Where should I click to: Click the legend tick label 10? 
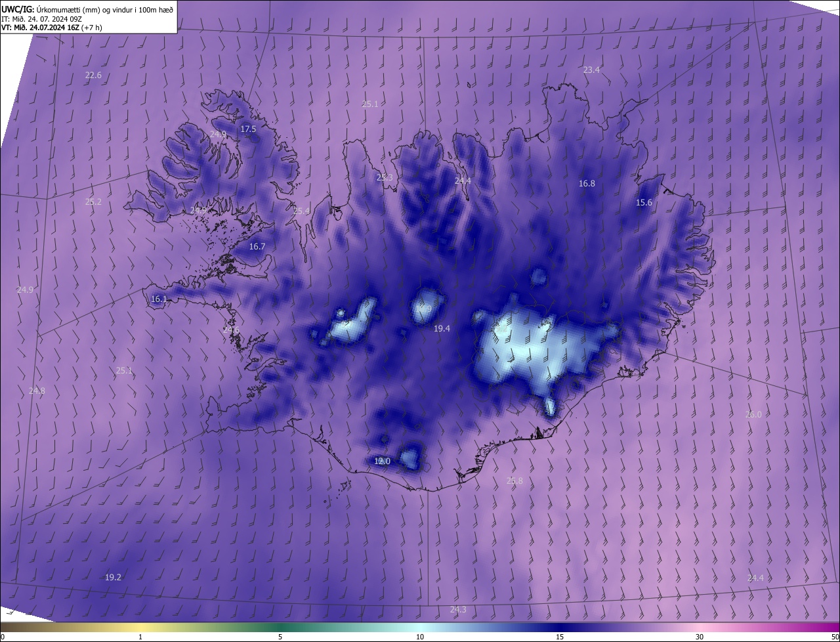click(x=420, y=637)
